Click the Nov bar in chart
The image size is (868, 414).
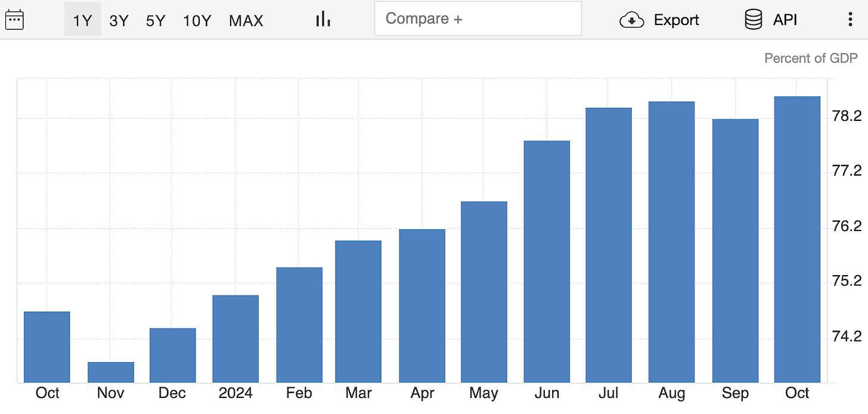click(x=111, y=372)
